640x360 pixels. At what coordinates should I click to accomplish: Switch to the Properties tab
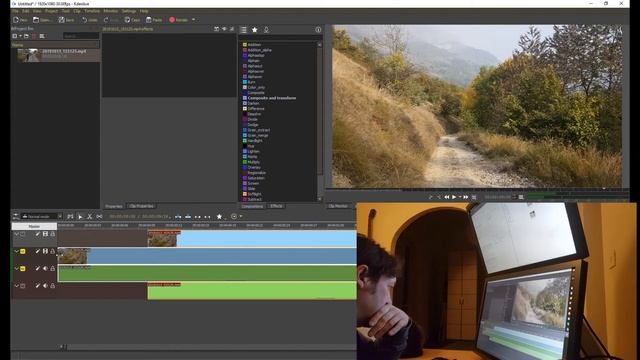coord(113,206)
